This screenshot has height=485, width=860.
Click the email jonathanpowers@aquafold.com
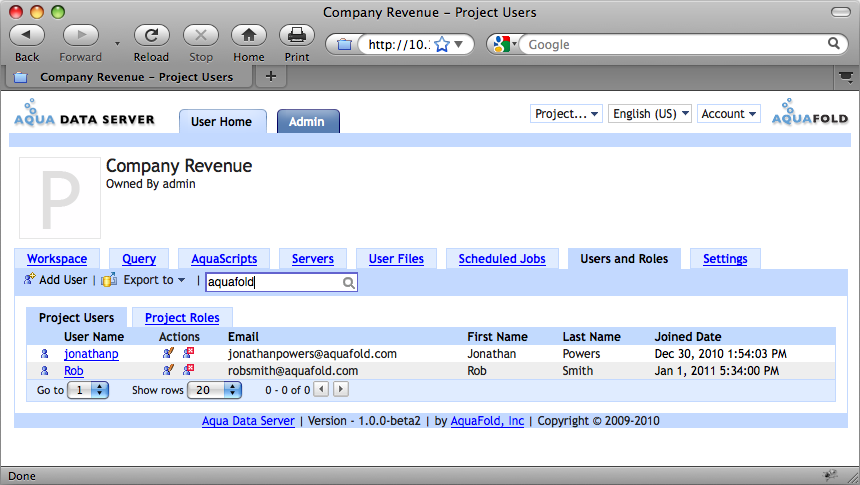tap(312, 354)
